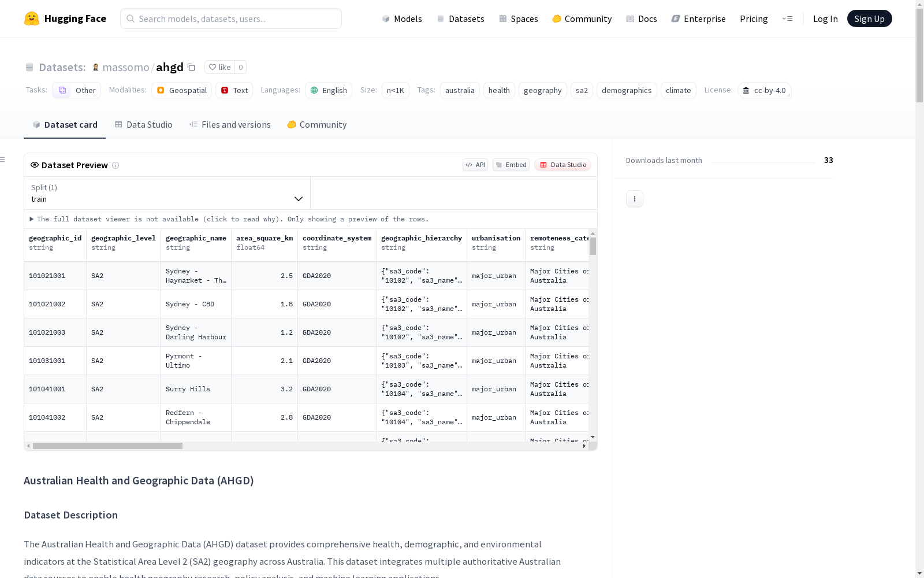Open Enterprise in the top navigation
This screenshot has height=578, width=924.
(x=699, y=18)
